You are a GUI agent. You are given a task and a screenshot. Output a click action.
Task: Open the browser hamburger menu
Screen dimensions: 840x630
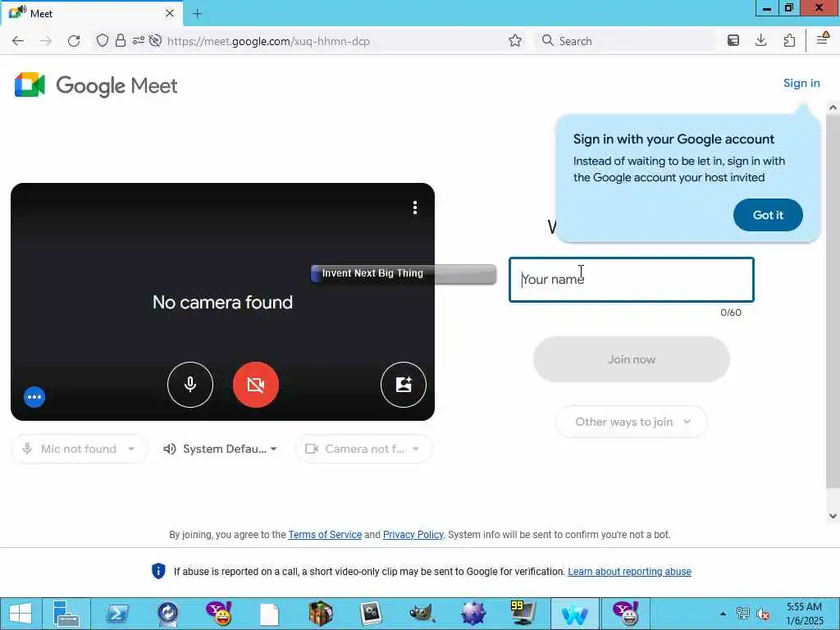click(x=822, y=39)
